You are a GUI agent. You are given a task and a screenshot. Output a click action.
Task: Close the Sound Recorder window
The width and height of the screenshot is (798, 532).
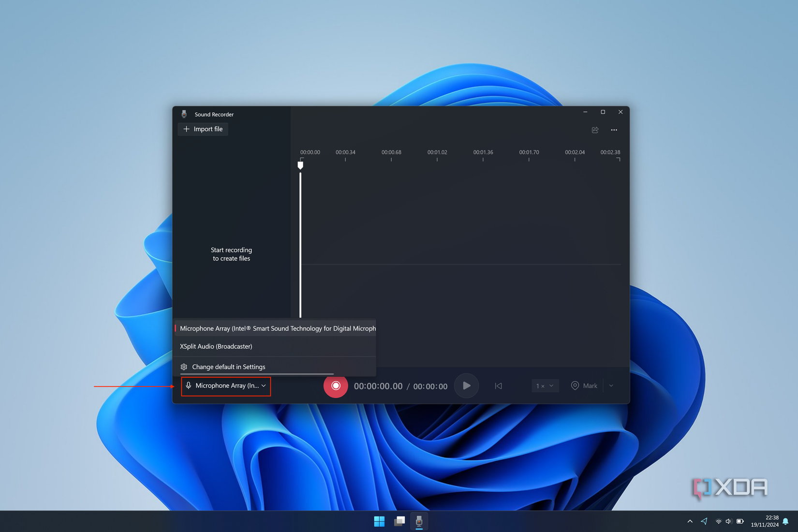[621, 112]
